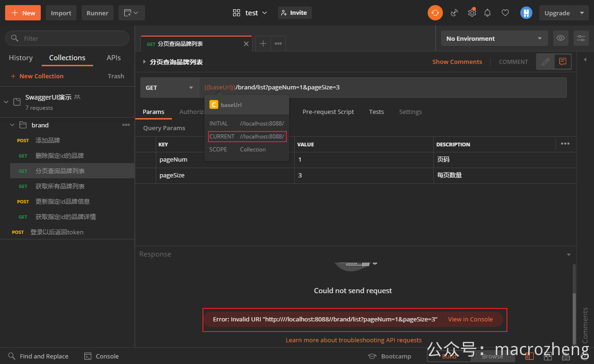Click the Import button
This screenshot has width=594, height=364.
click(61, 13)
